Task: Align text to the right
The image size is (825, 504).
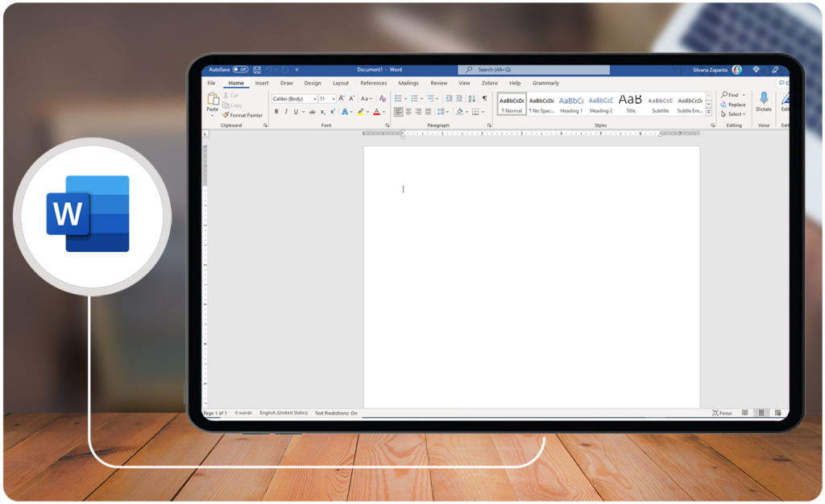Action: (418, 111)
